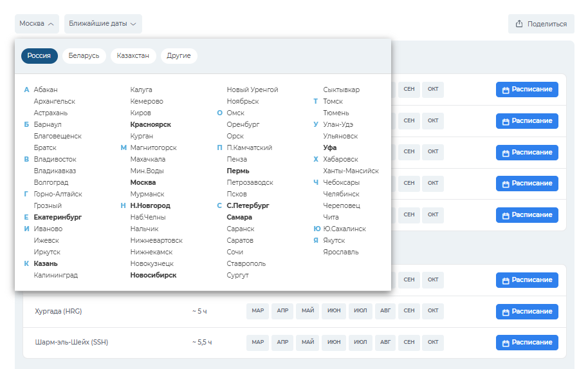Click МАР month for Шарм-эль-Шейх row
Image resolution: width=588 pixels, height=369 pixels.
(x=257, y=343)
